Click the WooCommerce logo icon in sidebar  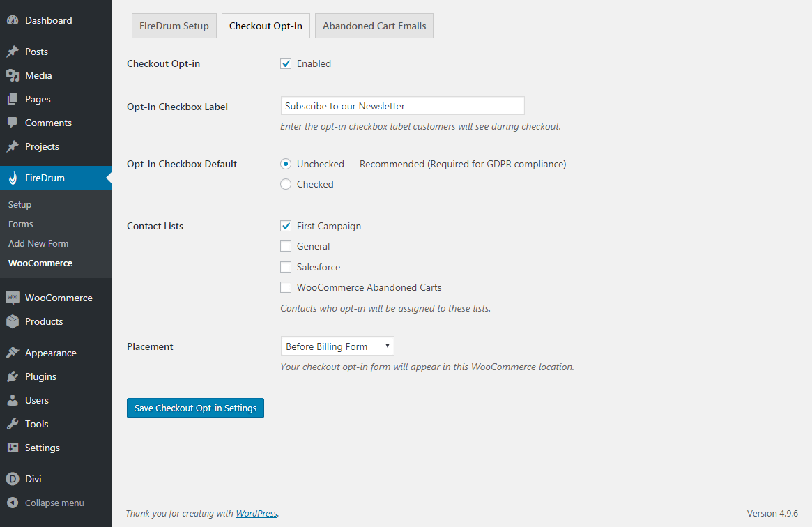12,298
